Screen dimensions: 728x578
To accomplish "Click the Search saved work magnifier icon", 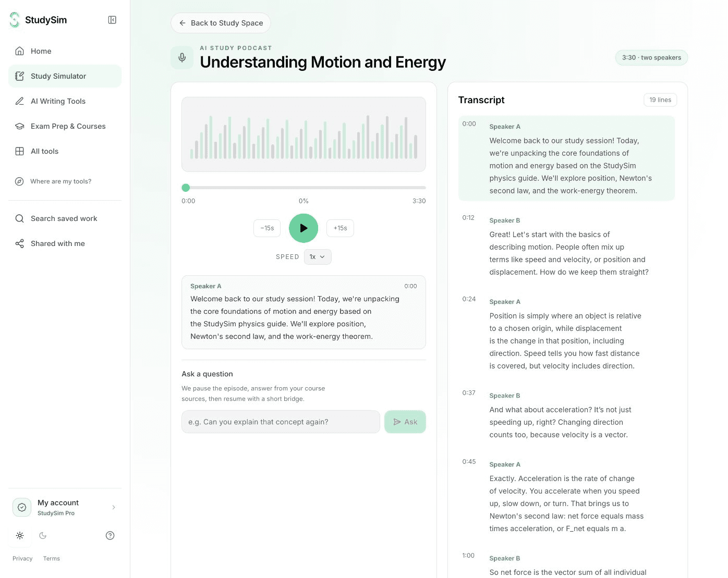I will [19, 218].
